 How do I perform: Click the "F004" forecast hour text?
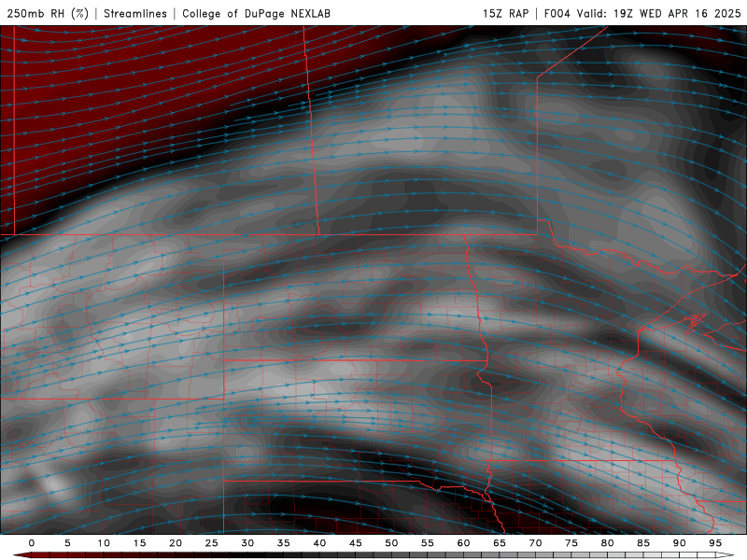click(x=557, y=13)
